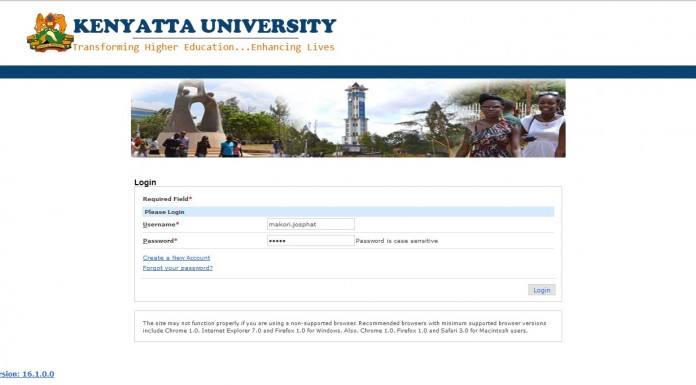The image size is (696, 385).
Task: Select the Required Field label
Action: (167, 199)
